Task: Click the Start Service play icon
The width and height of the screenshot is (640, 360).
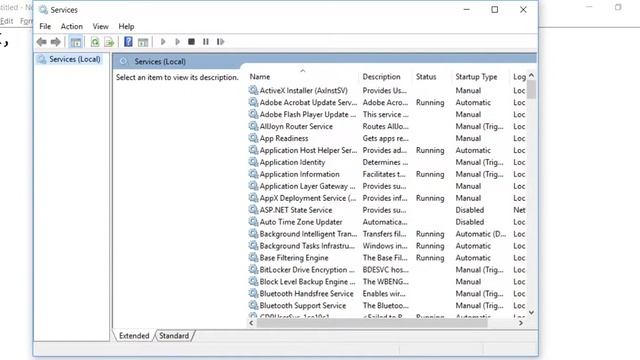Action: [x=163, y=42]
